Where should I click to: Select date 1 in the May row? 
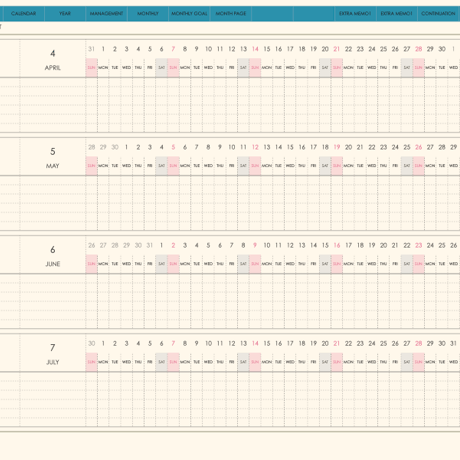(126, 147)
